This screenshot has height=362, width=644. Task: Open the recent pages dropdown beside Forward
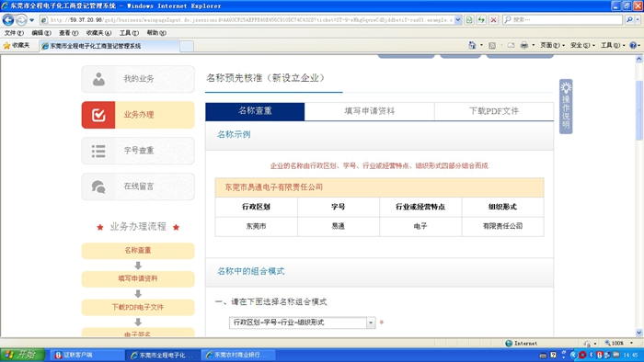[31, 19]
